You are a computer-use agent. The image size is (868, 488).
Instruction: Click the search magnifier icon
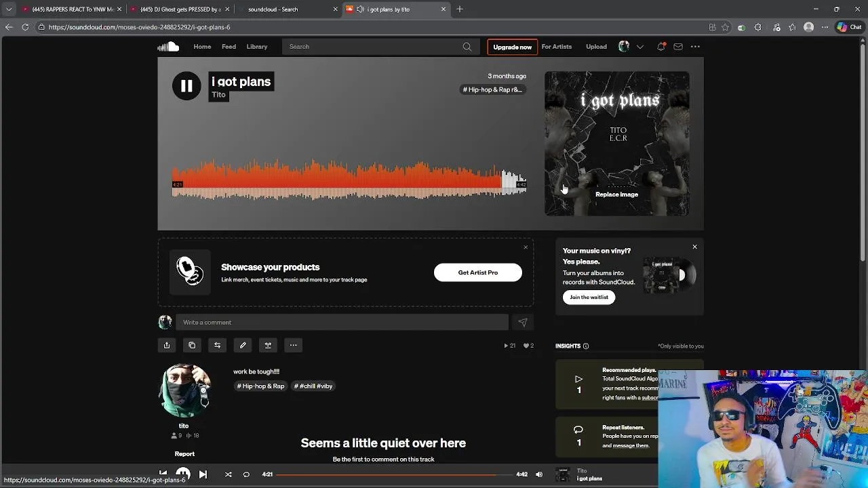[x=467, y=47]
